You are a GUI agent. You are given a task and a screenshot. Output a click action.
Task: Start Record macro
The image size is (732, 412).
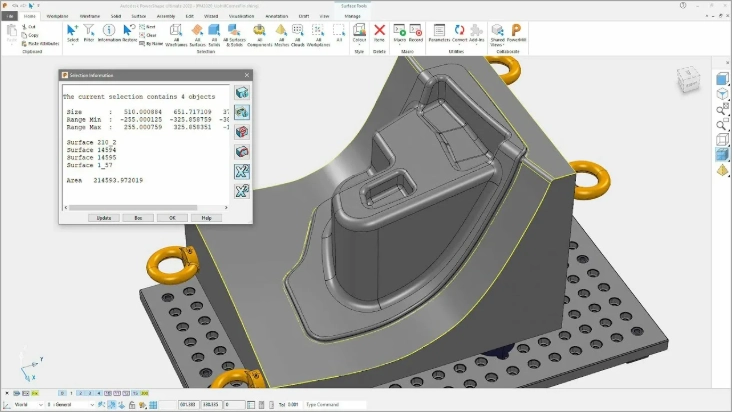pos(415,33)
